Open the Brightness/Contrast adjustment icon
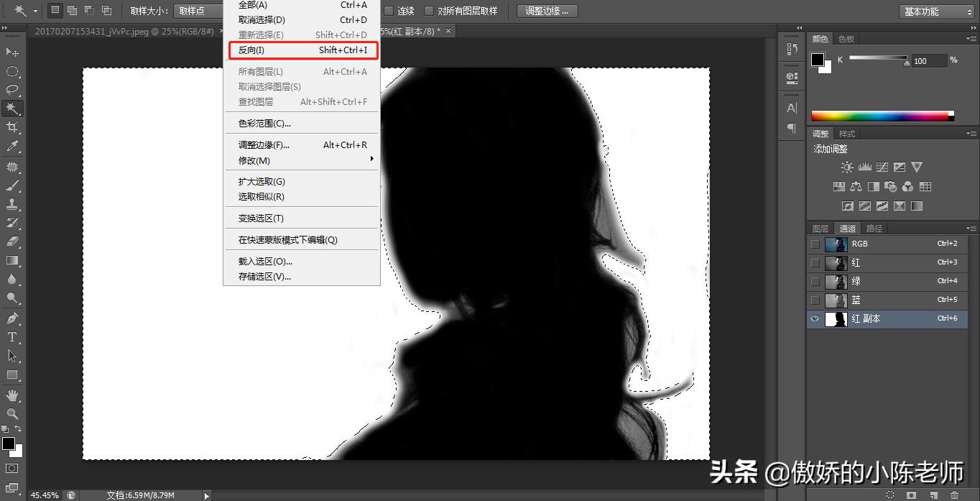This screenshot has height=501, width=980. click(846, 166)
